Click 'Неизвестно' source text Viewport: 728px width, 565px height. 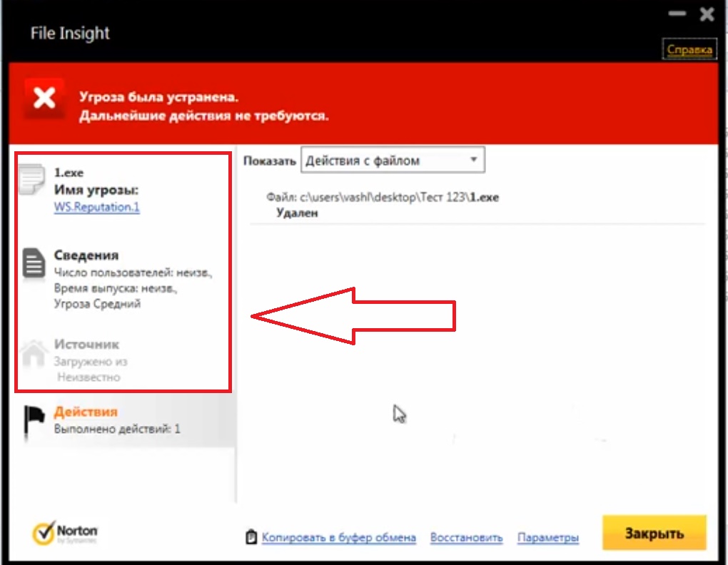[89, 377]
